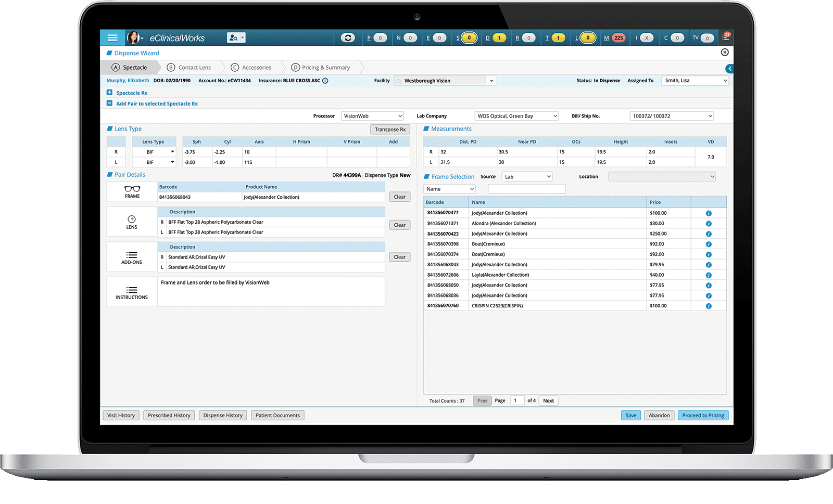Open the TV counter badge
The width and height of the screenshot is (833, 504).
(707, 38)
